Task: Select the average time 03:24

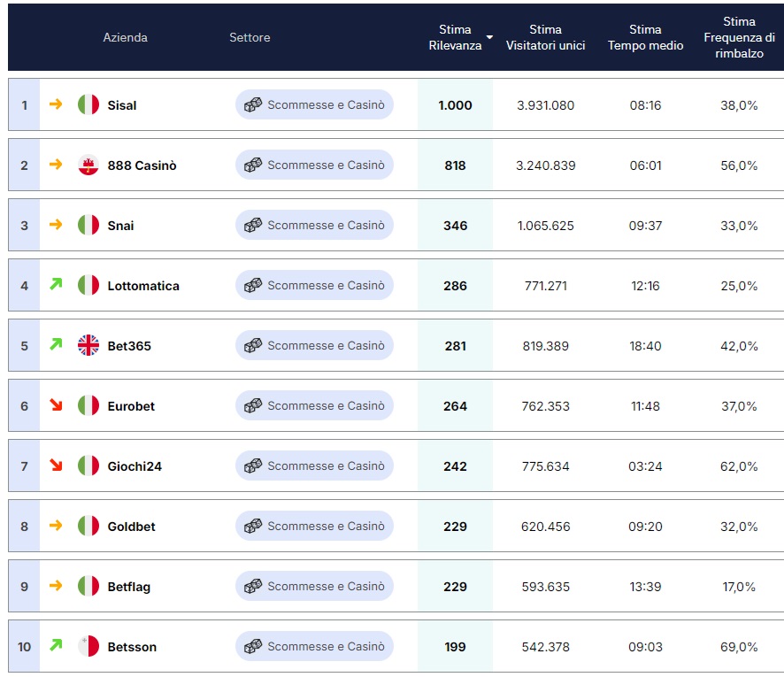Action: (645, 466)
